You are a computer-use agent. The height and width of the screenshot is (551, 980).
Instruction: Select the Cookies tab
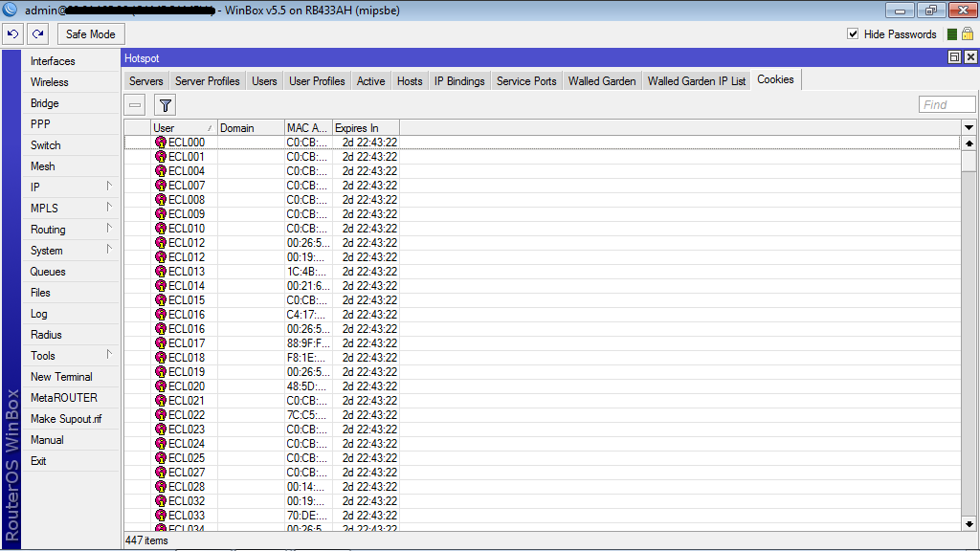(x=775, y=79)
